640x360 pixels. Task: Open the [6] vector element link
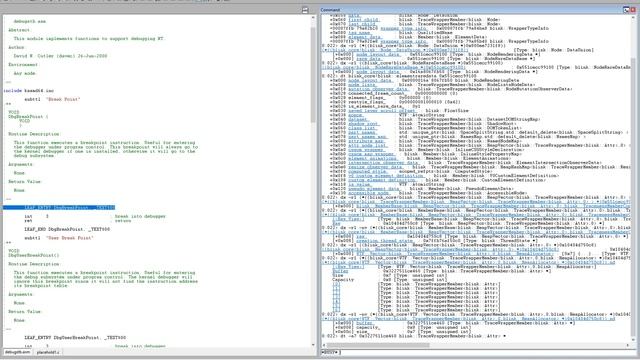click(336, 310)
